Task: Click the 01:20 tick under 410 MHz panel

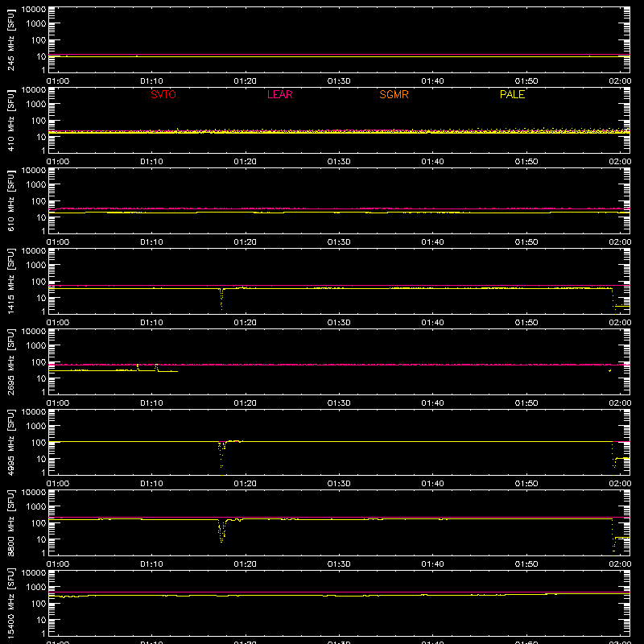Action: [x=246, y=162]
